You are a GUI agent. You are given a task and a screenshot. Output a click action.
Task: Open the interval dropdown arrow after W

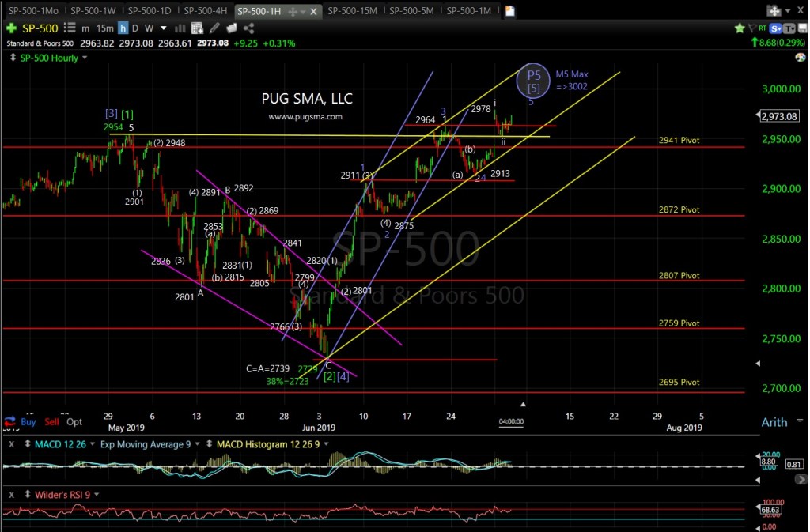(x=163, y=28)
